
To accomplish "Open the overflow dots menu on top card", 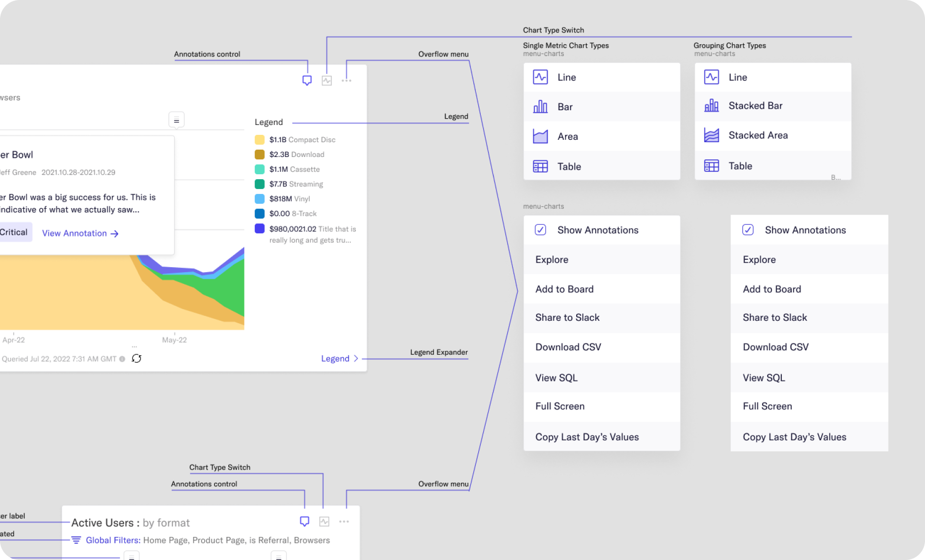I will 346,80.
